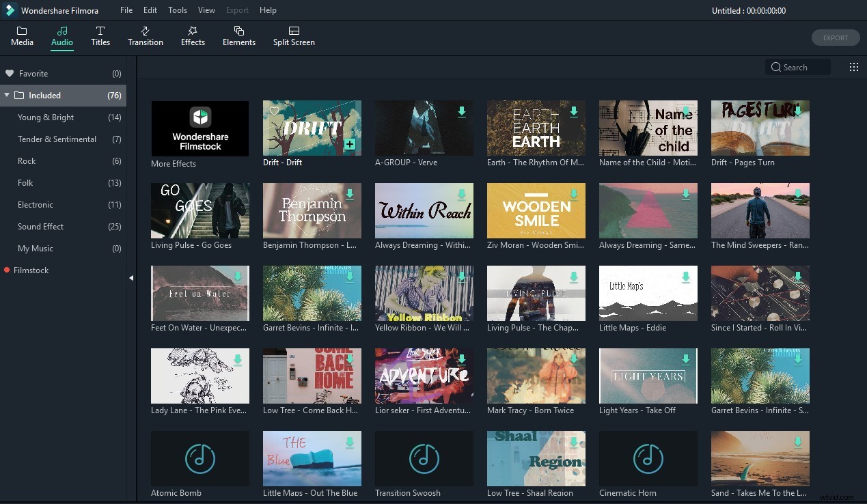This screenshot has width=867, height=504.
Task: Click the grid layout icon near Search
Action: click(x=853, y=66)
